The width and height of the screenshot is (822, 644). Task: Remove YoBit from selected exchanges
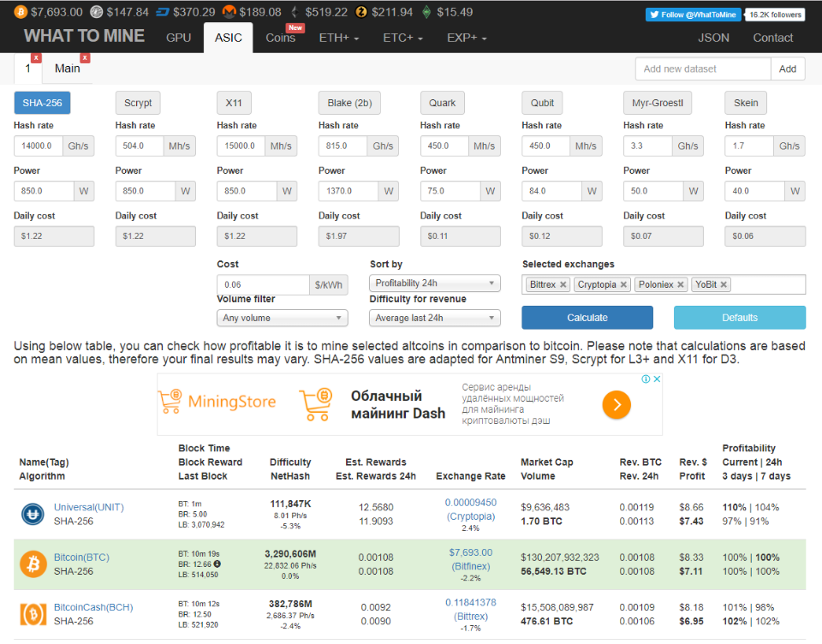point(724,285)
